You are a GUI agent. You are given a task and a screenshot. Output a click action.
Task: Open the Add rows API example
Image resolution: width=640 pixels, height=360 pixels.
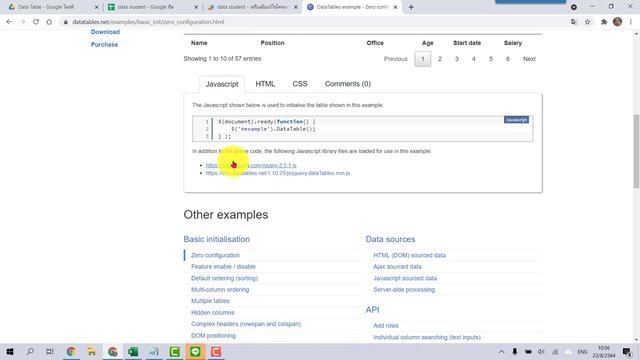386,325
